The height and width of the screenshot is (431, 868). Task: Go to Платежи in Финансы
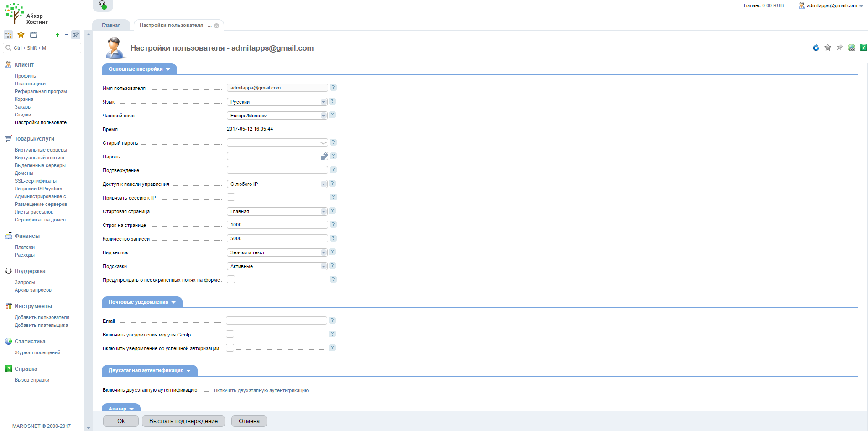pos(25,247)
